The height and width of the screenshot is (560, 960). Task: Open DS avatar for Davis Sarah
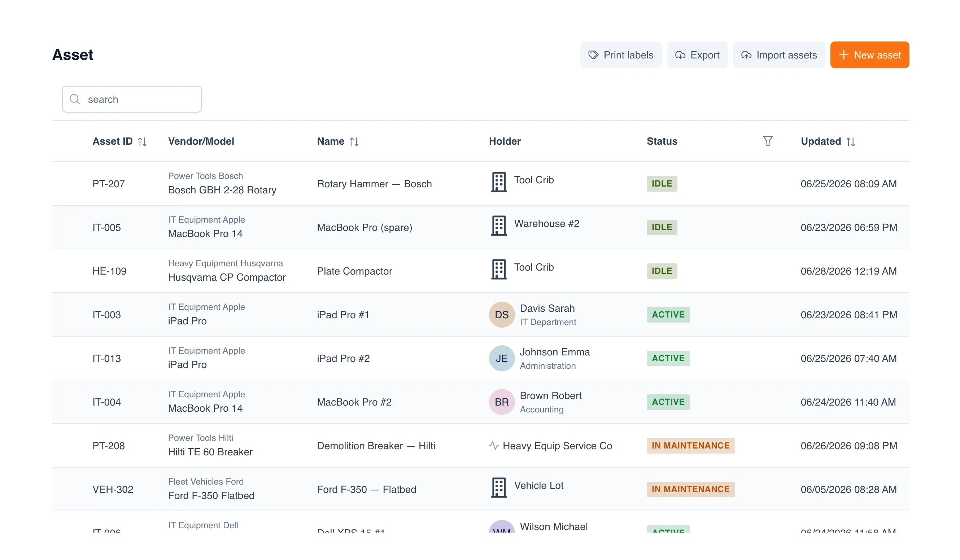[x=502, y=315]
